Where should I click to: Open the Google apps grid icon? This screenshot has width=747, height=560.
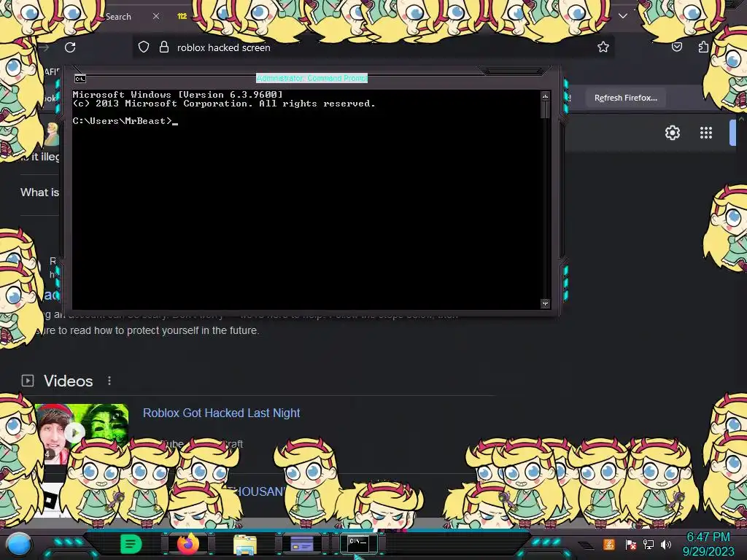[x=705, y=133]
